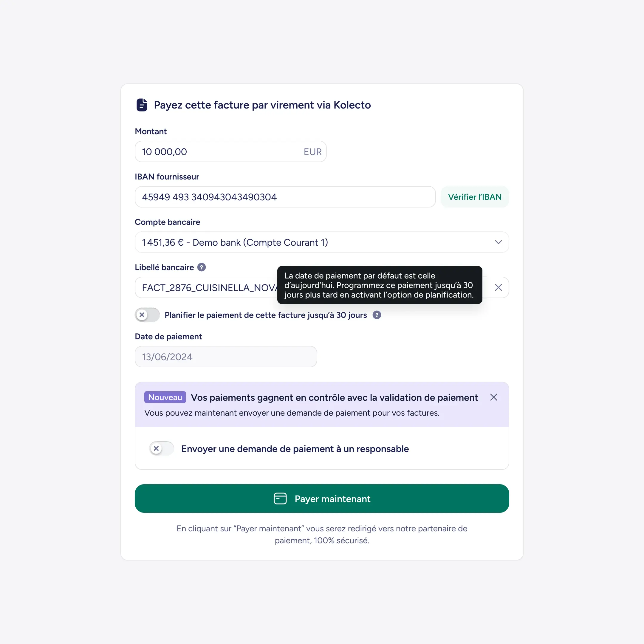Screen dimensions: 644x644
Task: Clear the Libellé bancaire field with its X
Action: [498, 287]
